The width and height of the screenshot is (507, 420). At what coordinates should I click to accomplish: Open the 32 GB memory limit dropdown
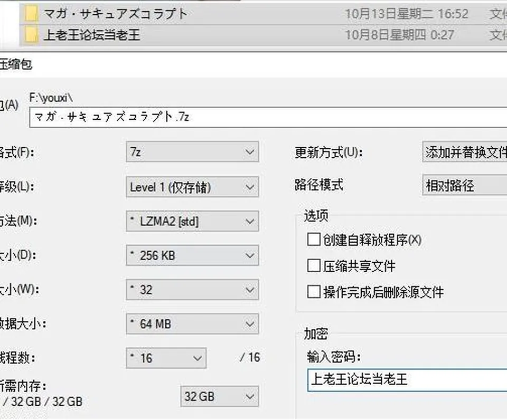point(220,396)
